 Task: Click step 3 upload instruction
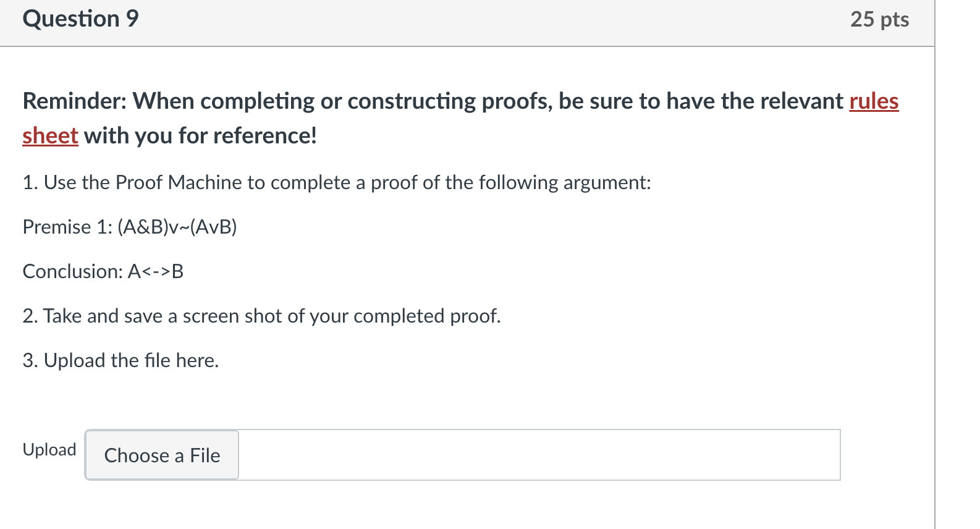coord(120,360)
